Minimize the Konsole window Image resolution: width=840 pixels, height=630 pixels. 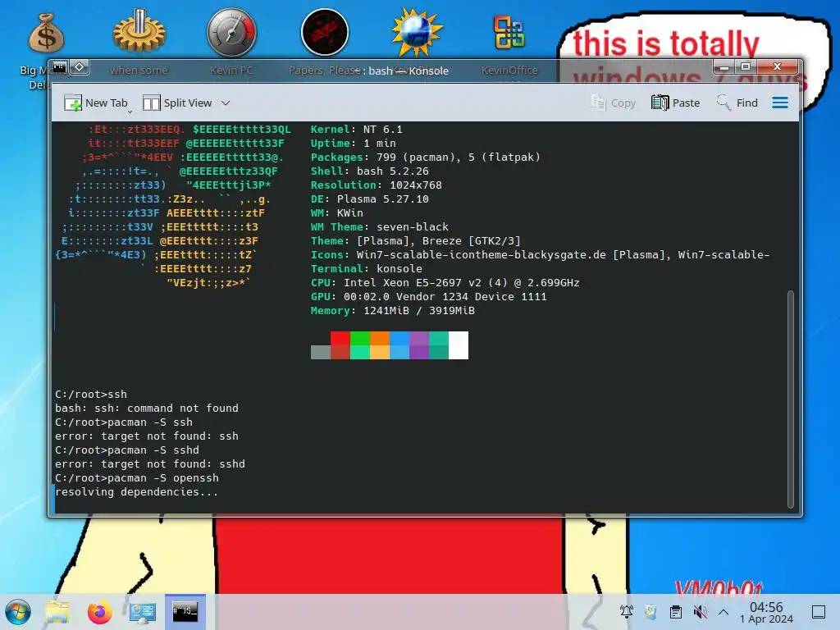point(724,67)
